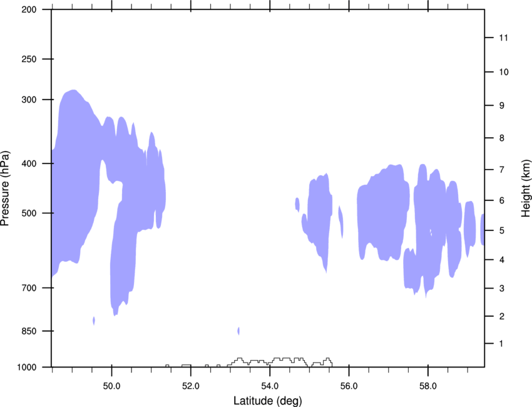The image size is (532, 407).
Task: Click the 56.0 latitude label
Action: pyautogui.click(x=349, y=386)
